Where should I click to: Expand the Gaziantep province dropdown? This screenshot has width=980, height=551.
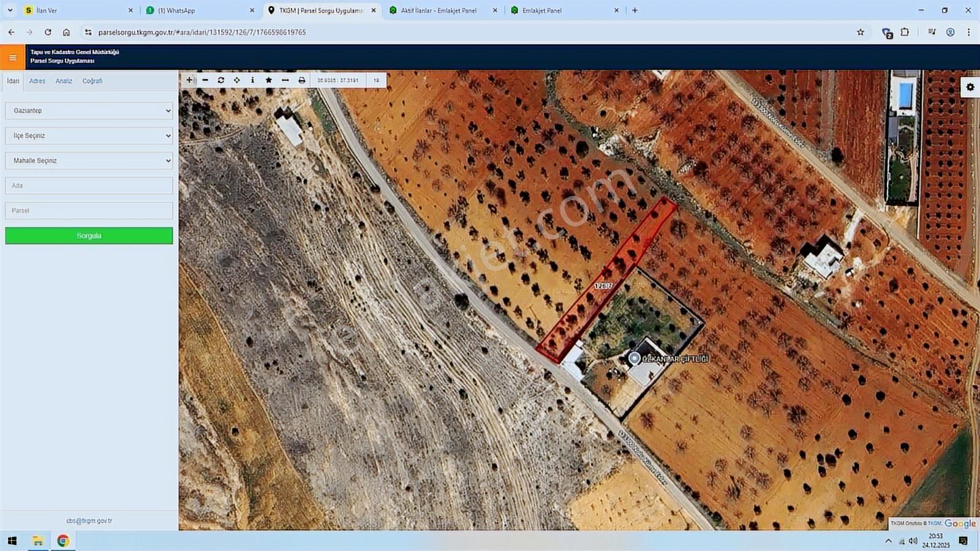[88, 111]
